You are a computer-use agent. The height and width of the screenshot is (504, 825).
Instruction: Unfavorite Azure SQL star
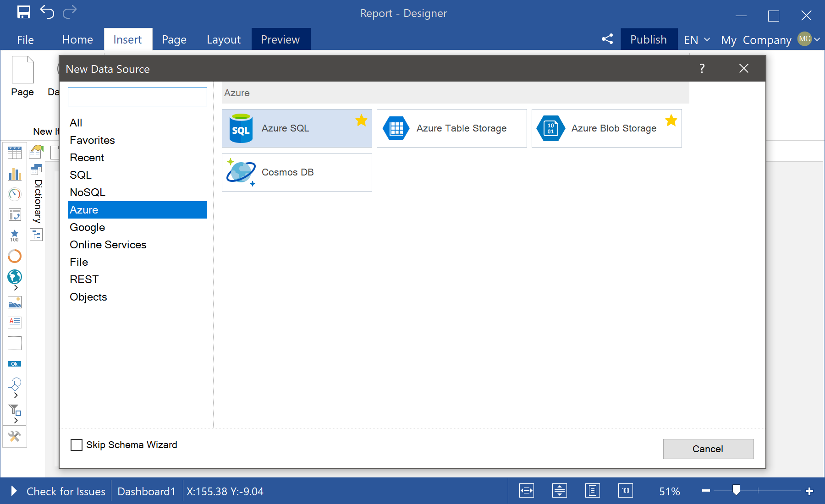point(361,121)
